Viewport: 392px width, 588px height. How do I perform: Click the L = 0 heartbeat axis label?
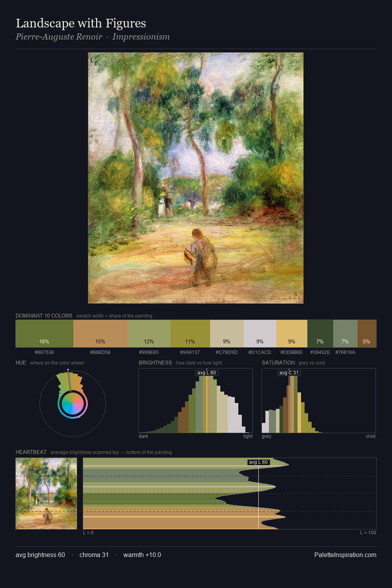88,532
